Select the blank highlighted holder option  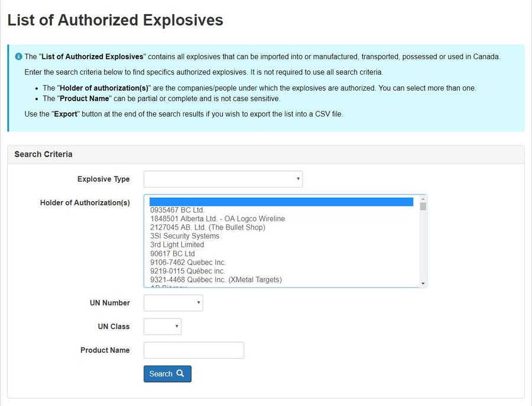point(281,202)
